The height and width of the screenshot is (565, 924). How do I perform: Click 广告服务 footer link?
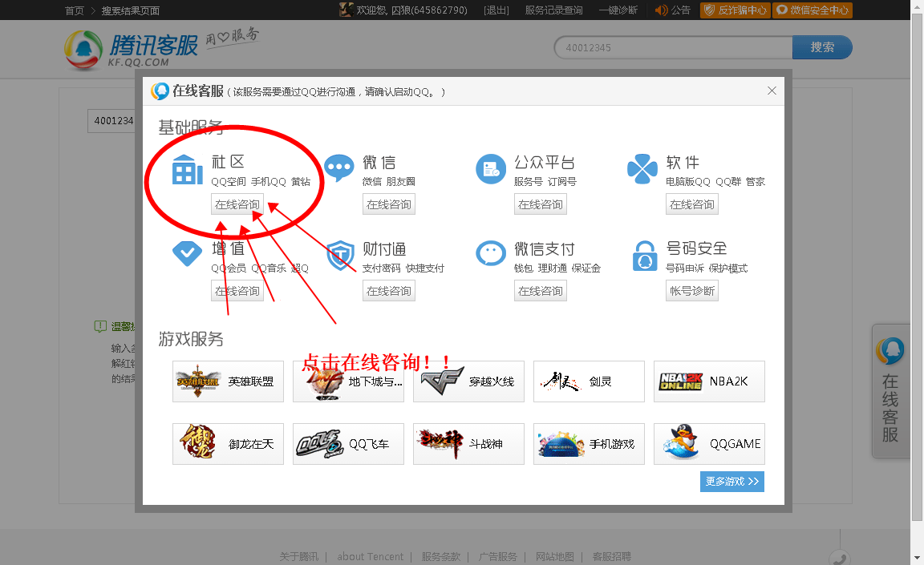[x=498, y=556]
